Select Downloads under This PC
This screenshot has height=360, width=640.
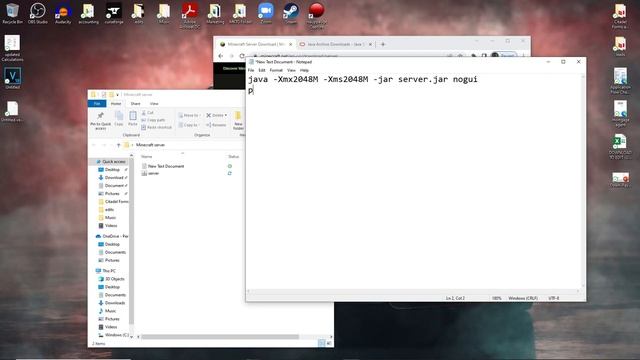coord(112,303)
